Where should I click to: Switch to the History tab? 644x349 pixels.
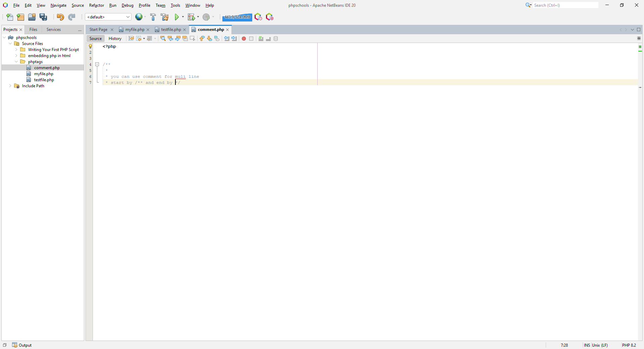point(115,38)
